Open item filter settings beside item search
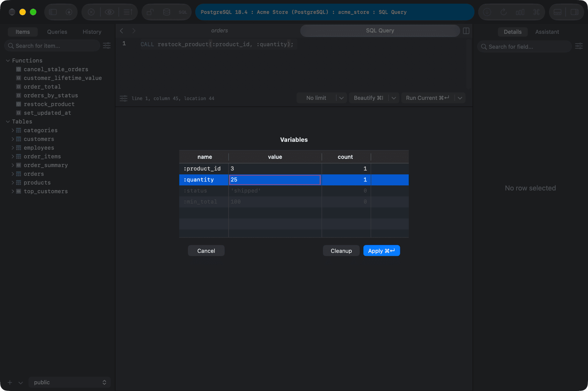 click(x=107, y=46)
